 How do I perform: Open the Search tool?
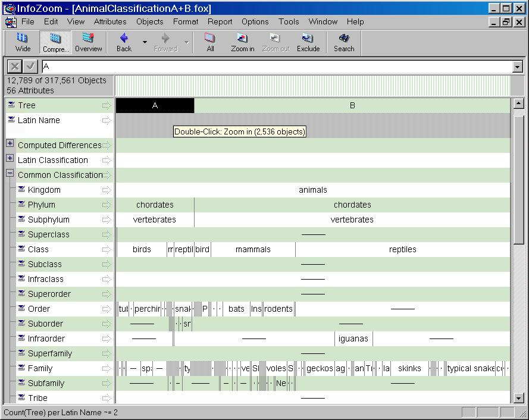(x=343, y=42)
